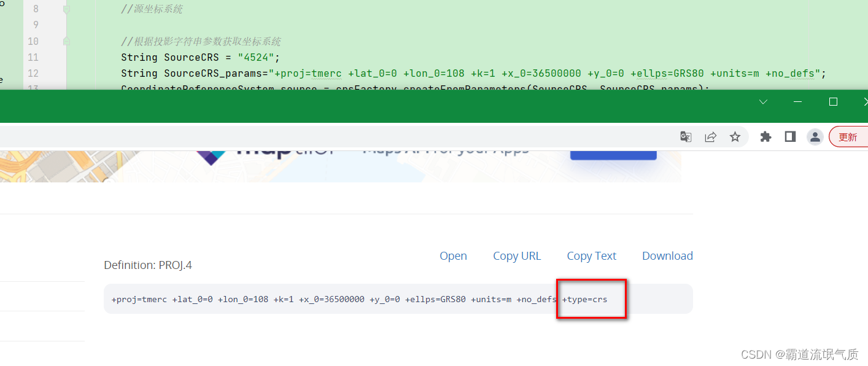Image resolution: width=868 pixels, height=366 pixels.
Task: Click the browser profile avatar
Action: [815, 136]
